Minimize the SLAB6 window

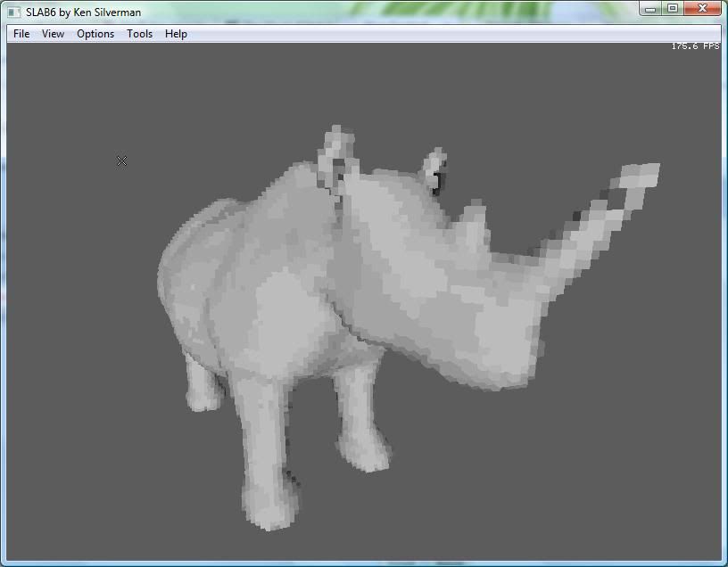(x=650, y=9)
